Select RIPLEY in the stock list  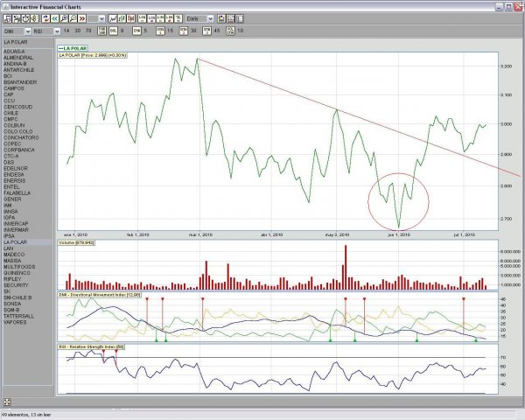click(12, 279)
